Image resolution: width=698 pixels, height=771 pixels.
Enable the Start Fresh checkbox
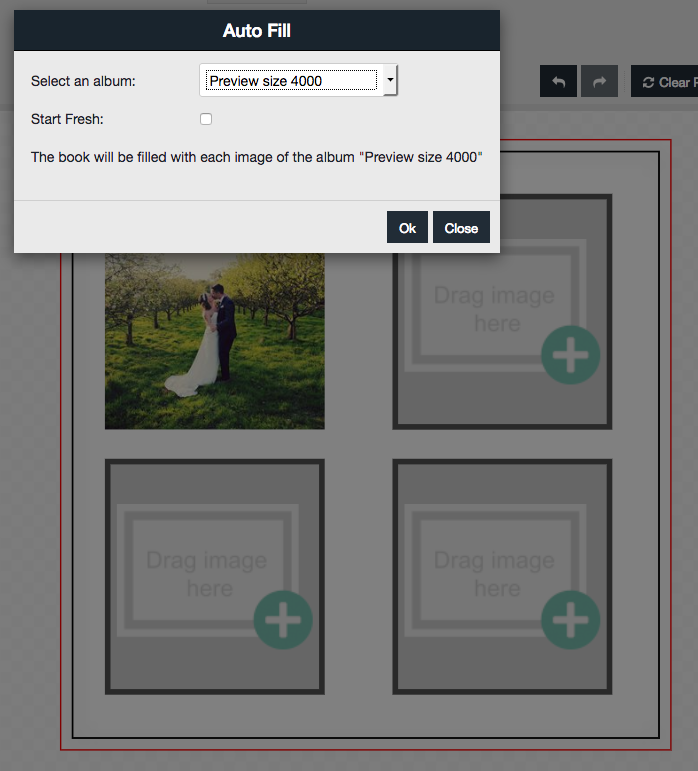tap(206, 119)
